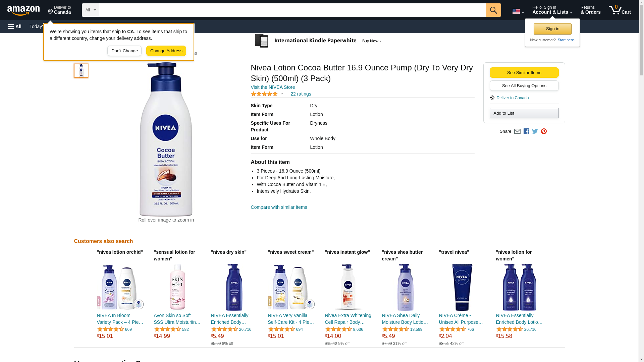Expand Account & Lists menu

click(x=552, y=10)
